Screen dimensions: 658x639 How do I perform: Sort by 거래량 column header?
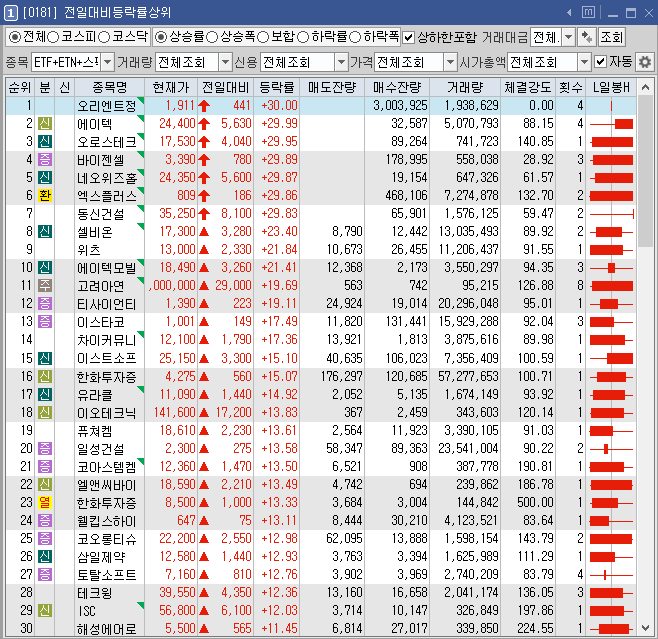(465, 87)
